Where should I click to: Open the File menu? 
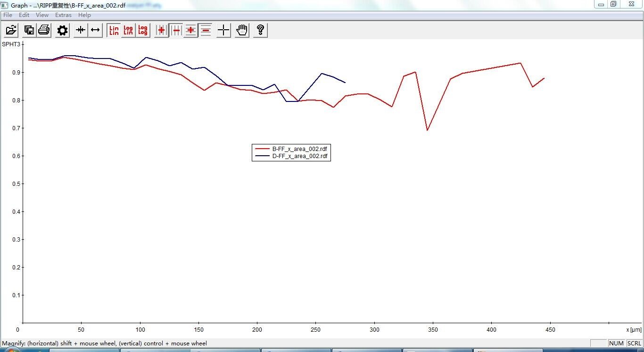pos(8,15)
